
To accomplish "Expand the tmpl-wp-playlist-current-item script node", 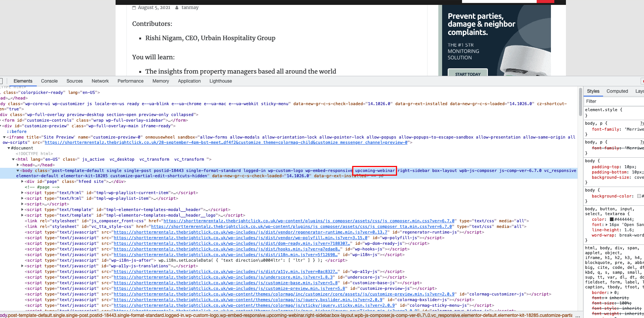I will 23,193.
